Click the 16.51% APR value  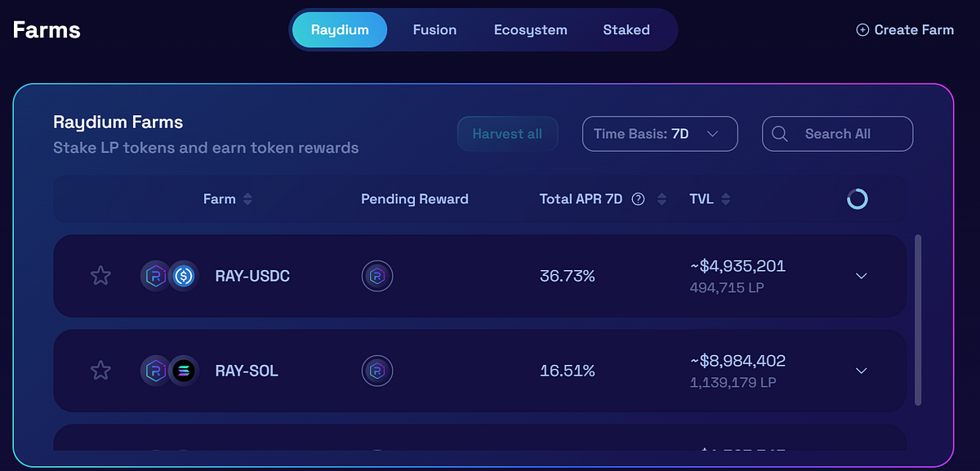click(568, 371)
